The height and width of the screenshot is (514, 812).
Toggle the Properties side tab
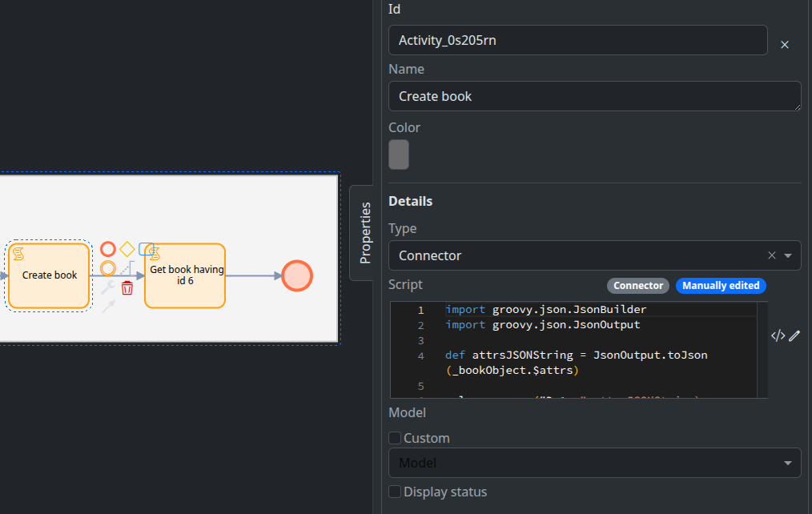(x=364, y=232)
